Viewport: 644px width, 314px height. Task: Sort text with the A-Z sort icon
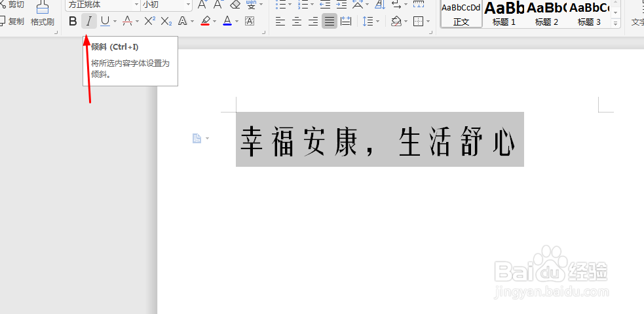pyautogui.click(x=380, y=5)
